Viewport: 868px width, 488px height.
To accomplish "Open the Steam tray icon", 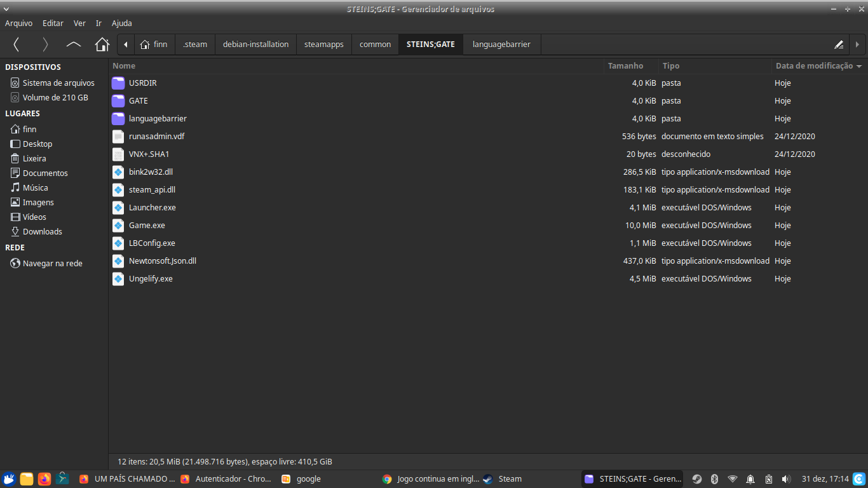I will tap(696, 479).
